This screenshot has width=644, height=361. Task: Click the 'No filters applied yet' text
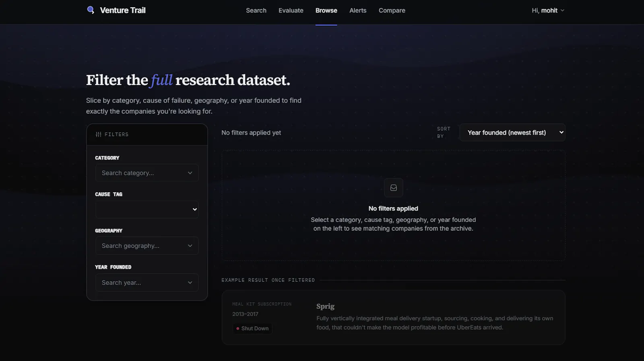251,133
